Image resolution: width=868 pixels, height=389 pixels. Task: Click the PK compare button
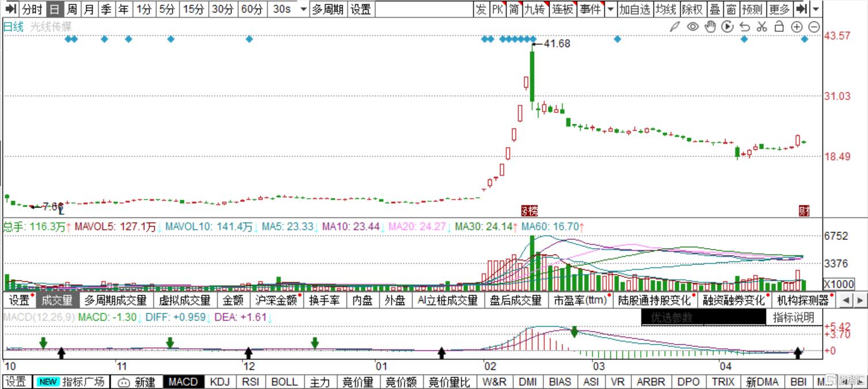click(497, 9)
